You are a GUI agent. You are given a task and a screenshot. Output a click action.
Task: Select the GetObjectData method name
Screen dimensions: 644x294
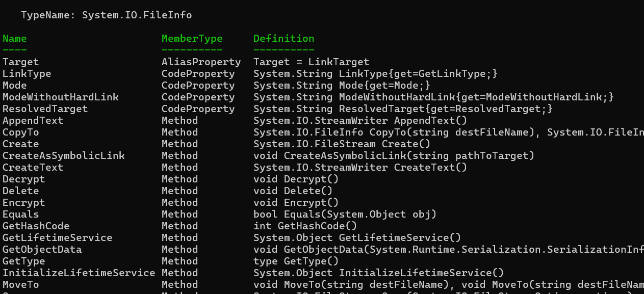42,250
